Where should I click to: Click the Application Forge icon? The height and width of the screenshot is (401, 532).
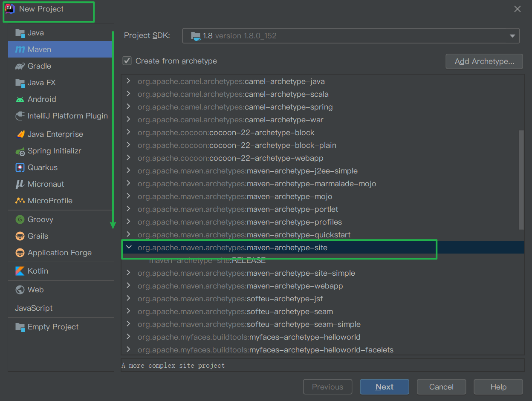click(x=20, y=253)
